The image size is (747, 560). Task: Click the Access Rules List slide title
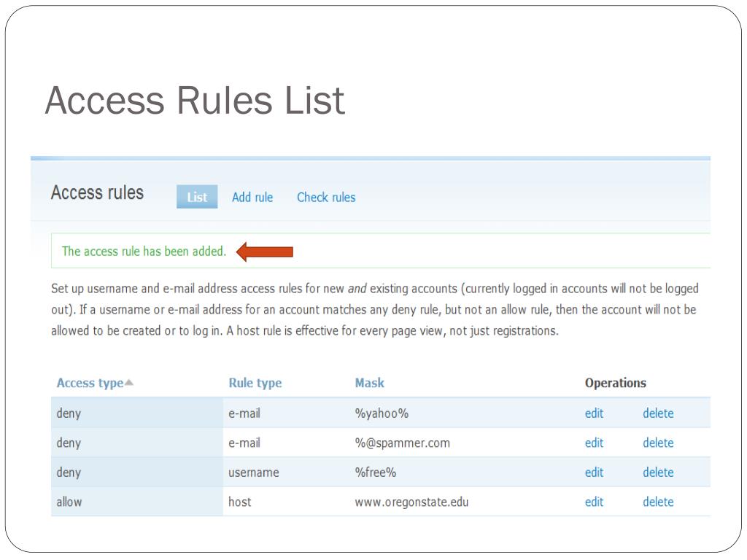(x=194, y=101)
